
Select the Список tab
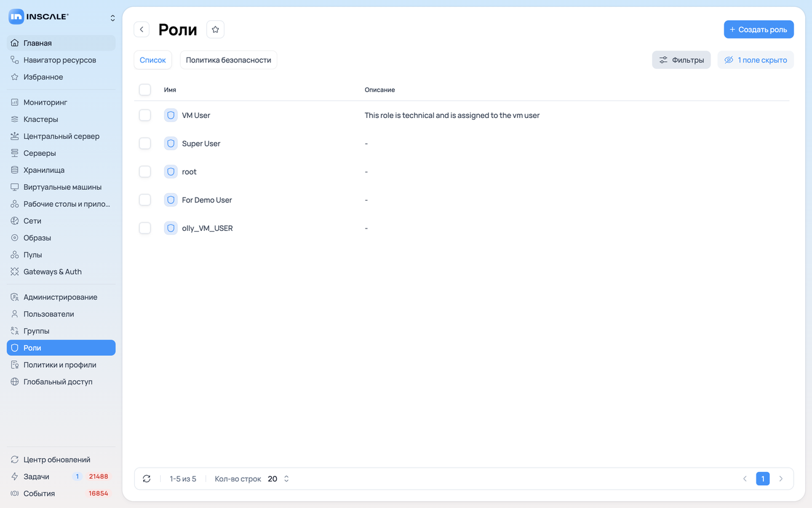pos(153,60)
